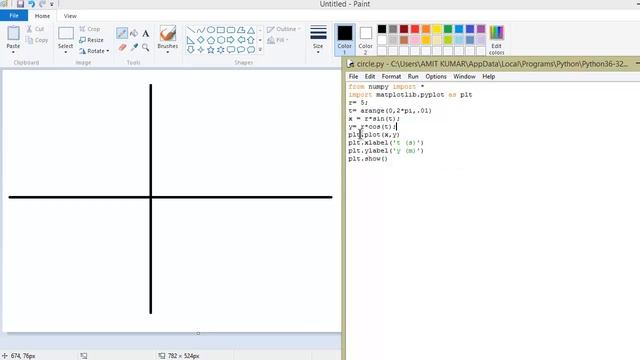Select the Pencil tool in Paint
The height and width of the screenshot is (360, 640).
click(x=122, y=33)
